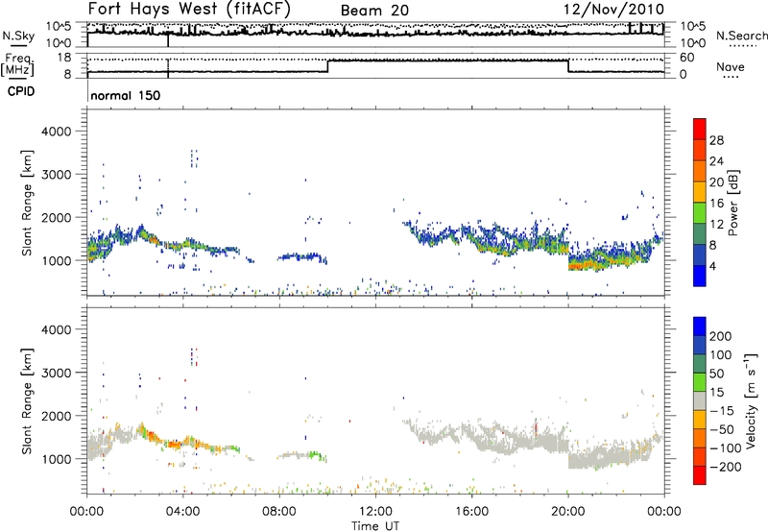Click the '08:00' time axis tick label
The width and height of the screenshot is (768, 532).
click(x=279, y=512)
